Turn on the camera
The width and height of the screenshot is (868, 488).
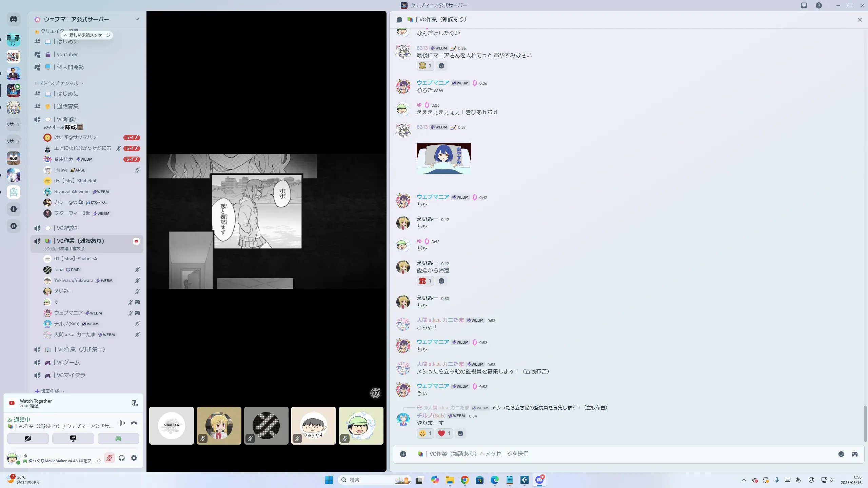click(x=28, y=439)
